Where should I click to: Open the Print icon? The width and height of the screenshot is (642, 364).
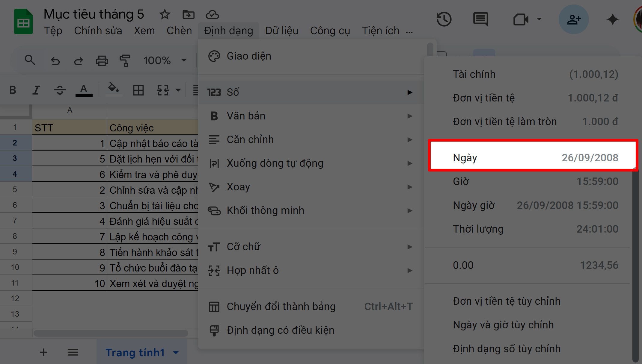click(x=102, y=60)
